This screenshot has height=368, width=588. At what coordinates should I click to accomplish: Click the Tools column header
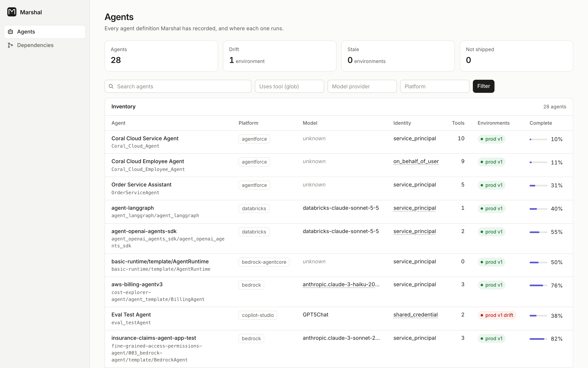click(x=458, y=123)
